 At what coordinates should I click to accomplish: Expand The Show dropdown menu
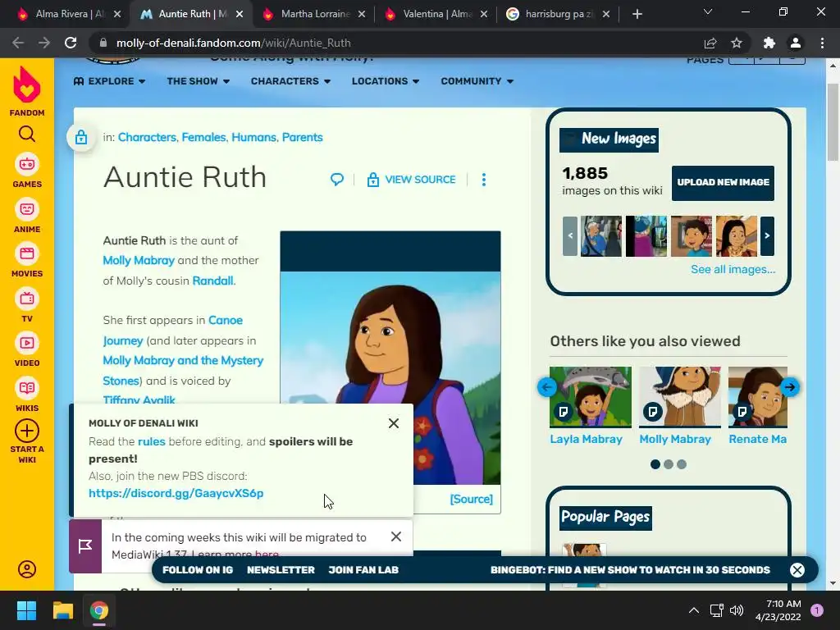pos(199,81)
